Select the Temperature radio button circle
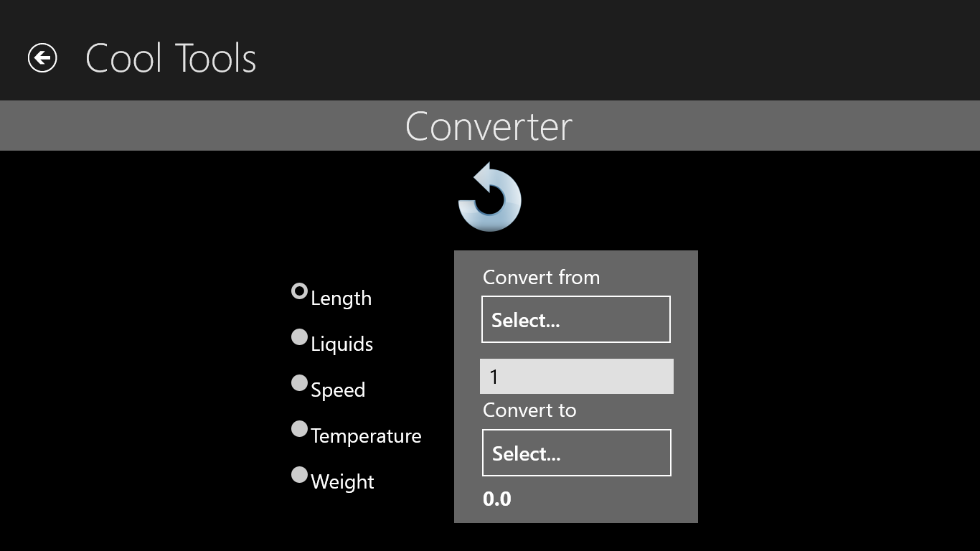Image resolution: width=980 pixels, height=551 pixels. click(x=299, y=429)
